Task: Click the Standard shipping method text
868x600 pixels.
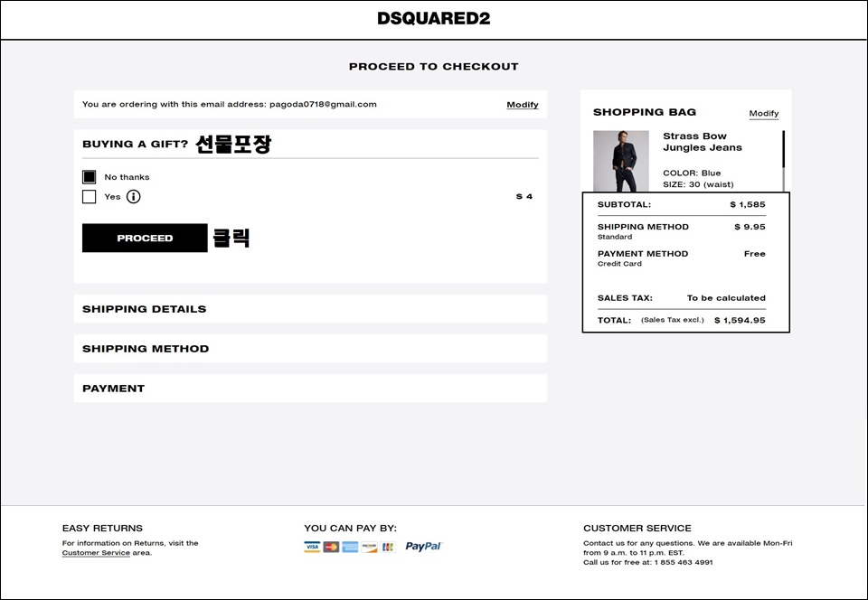Action: 615,237
